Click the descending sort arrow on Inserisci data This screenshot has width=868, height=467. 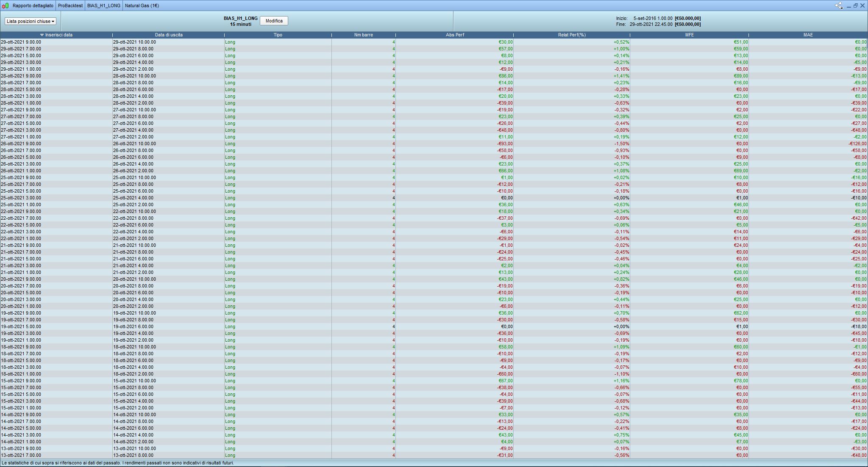point(42,35)
